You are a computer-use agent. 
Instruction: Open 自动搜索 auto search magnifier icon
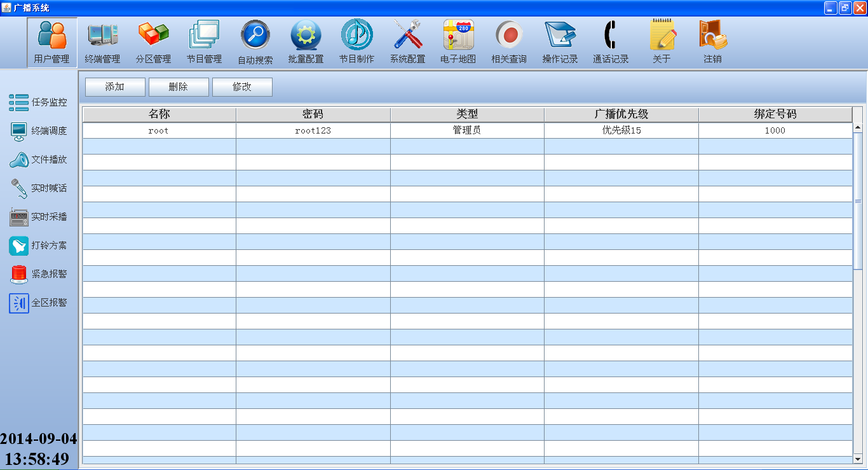255,42
